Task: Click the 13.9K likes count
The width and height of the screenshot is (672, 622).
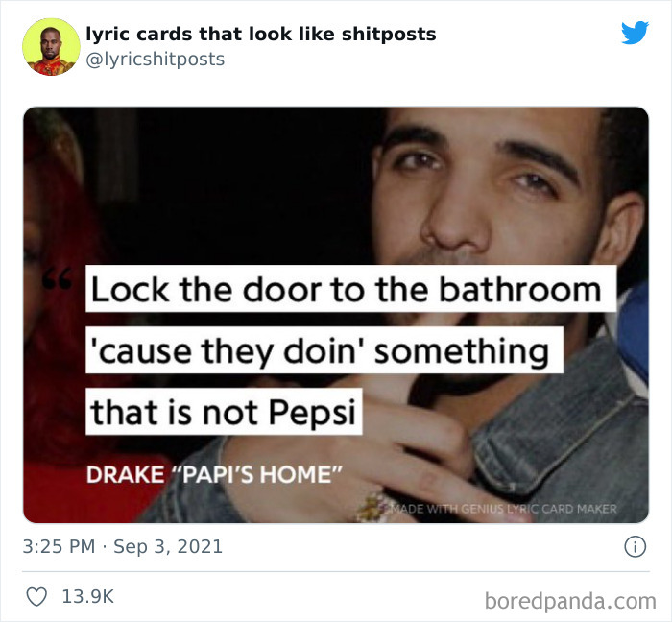Action: [88, 596]
